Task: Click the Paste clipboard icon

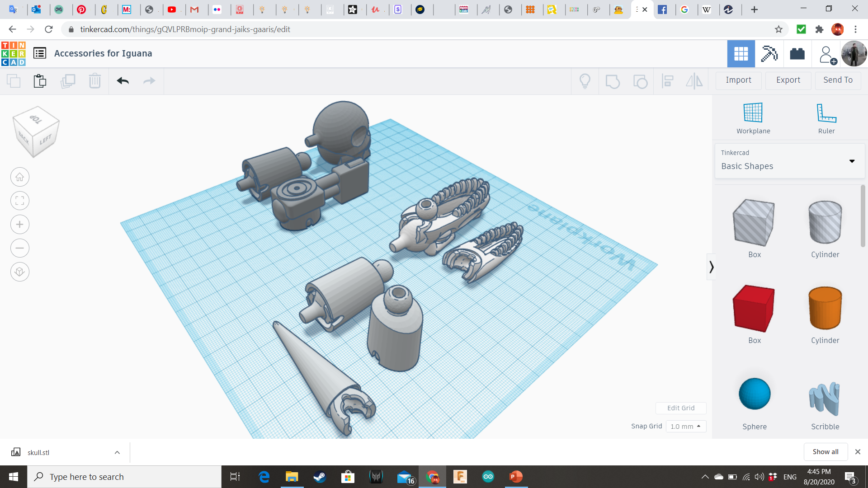Action: pos(40,81)
